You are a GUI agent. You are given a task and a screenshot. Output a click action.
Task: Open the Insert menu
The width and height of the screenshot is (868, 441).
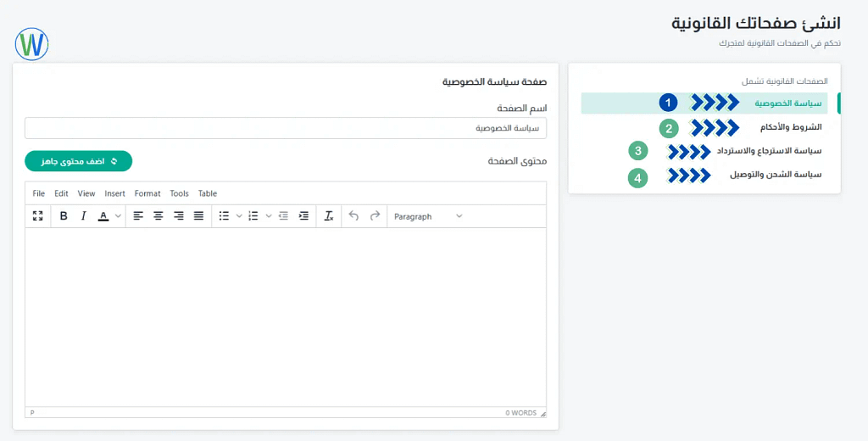114,193
